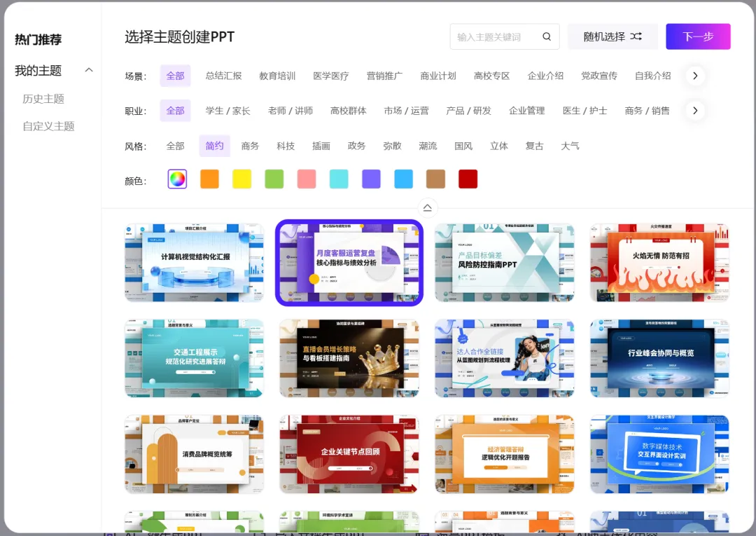Expand more 职业 categories with right arrow
The image size is (756, 536).
(695, 111)
